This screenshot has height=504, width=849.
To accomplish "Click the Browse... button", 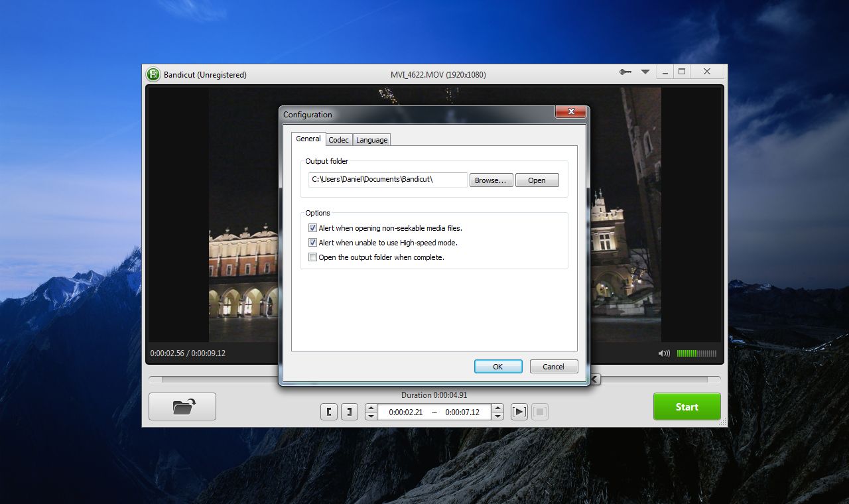I will 491,180.
